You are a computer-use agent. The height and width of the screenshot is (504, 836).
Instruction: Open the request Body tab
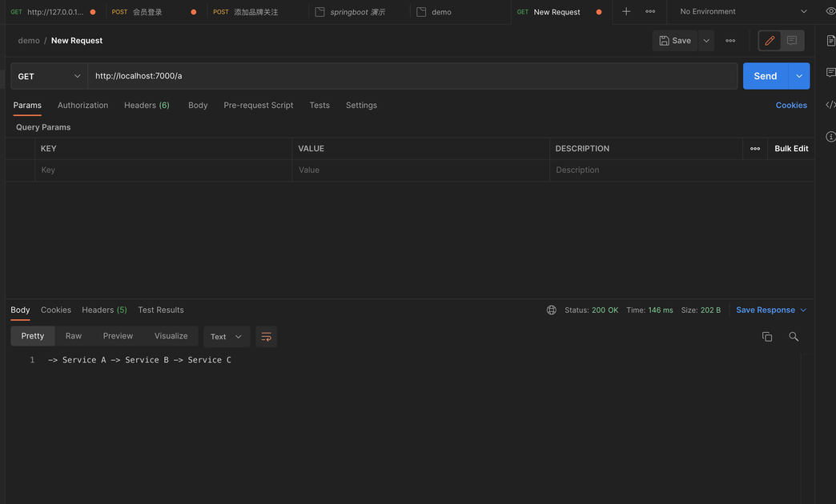(198, 105)
